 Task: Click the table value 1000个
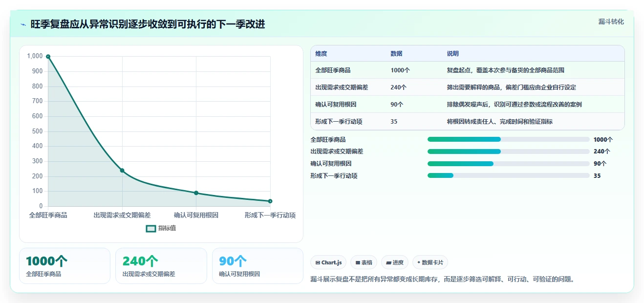[400, 70]
